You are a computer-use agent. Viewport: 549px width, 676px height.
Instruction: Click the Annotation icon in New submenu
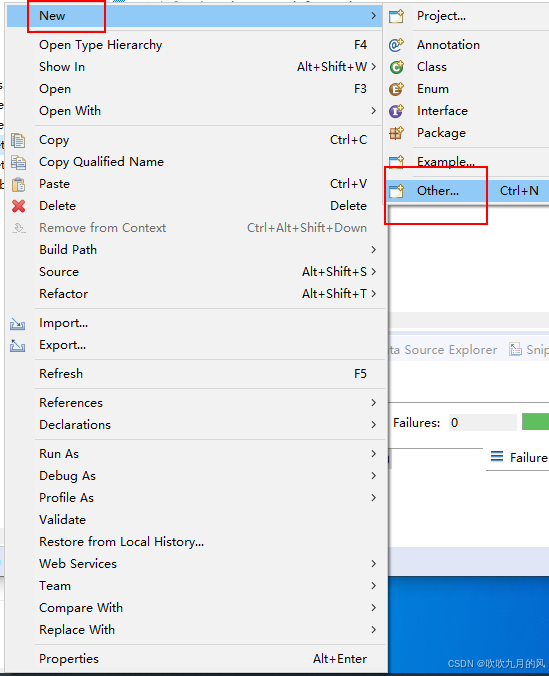pyautogui.click(x=396, y=45)
